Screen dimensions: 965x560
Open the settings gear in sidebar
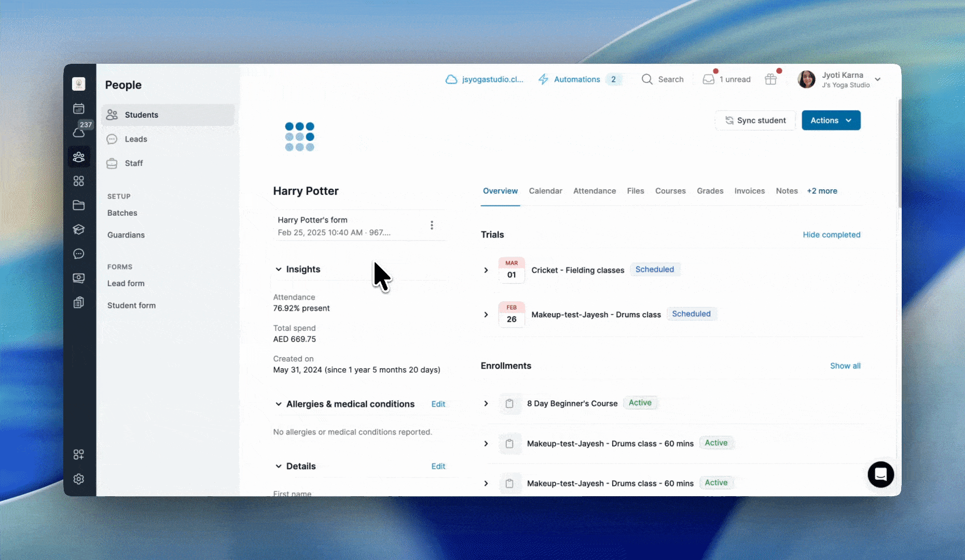click(x=79, y=479)
